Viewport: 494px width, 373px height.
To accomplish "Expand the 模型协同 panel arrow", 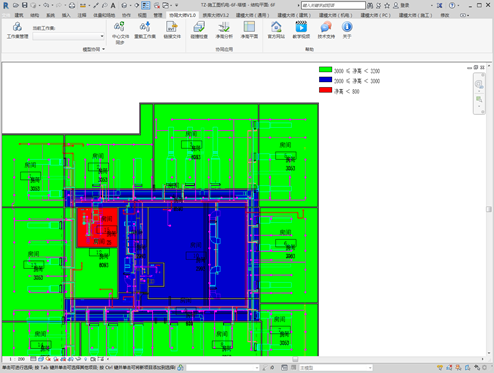I will [104, 49].
